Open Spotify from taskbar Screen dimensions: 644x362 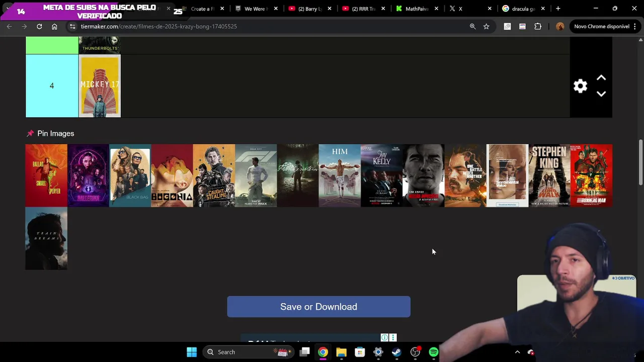coord(433,352)
